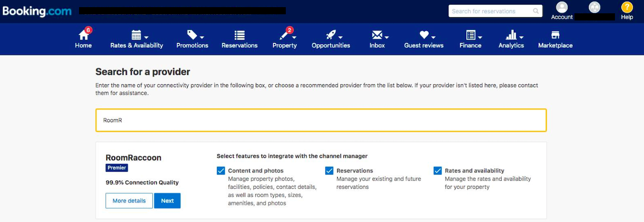Expand the Property dropdown arrow
This screenshot has height=222, width=644.
(x=294, y=37)
